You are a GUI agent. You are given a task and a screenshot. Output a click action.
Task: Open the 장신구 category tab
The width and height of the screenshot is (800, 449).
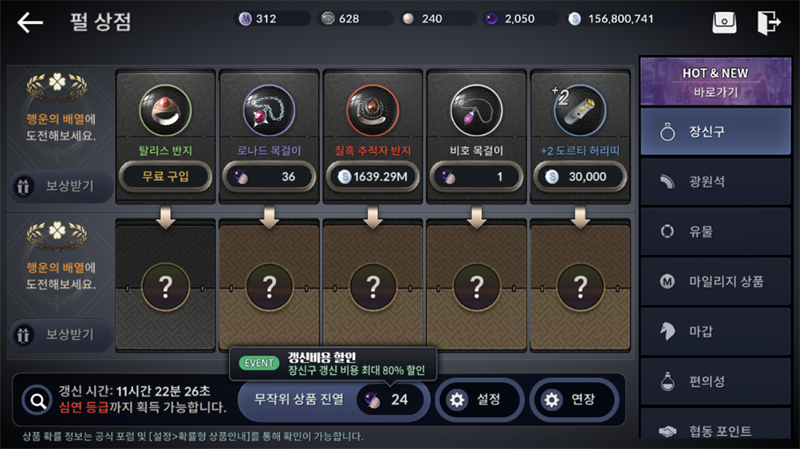(715, 132)
